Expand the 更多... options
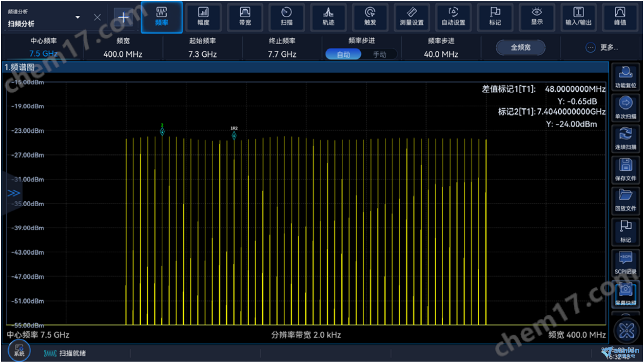The height and width of the screenshot is (362, 644). (602, 47)
